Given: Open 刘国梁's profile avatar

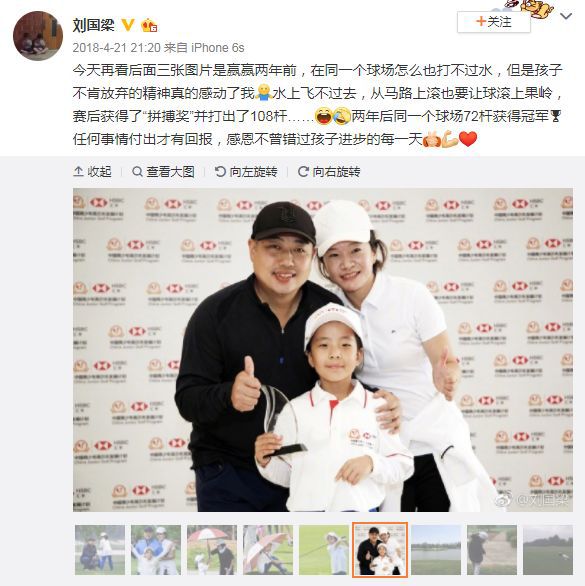Looking at the screenshot, I should 38,36.
